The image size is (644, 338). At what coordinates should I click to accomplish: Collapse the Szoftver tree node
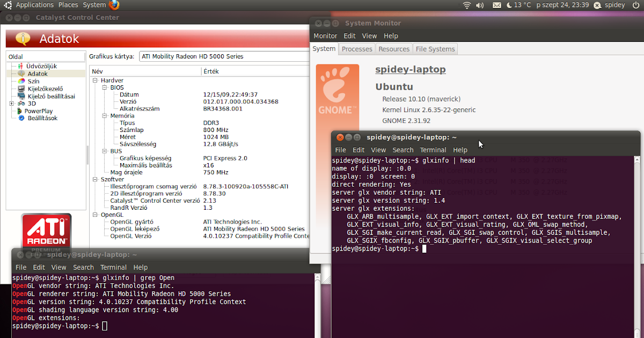(x=95, y=179)
